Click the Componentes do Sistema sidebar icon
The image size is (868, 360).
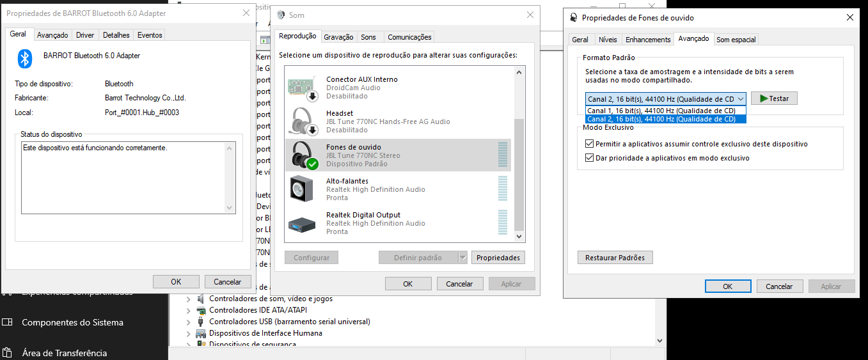[6, 322]
